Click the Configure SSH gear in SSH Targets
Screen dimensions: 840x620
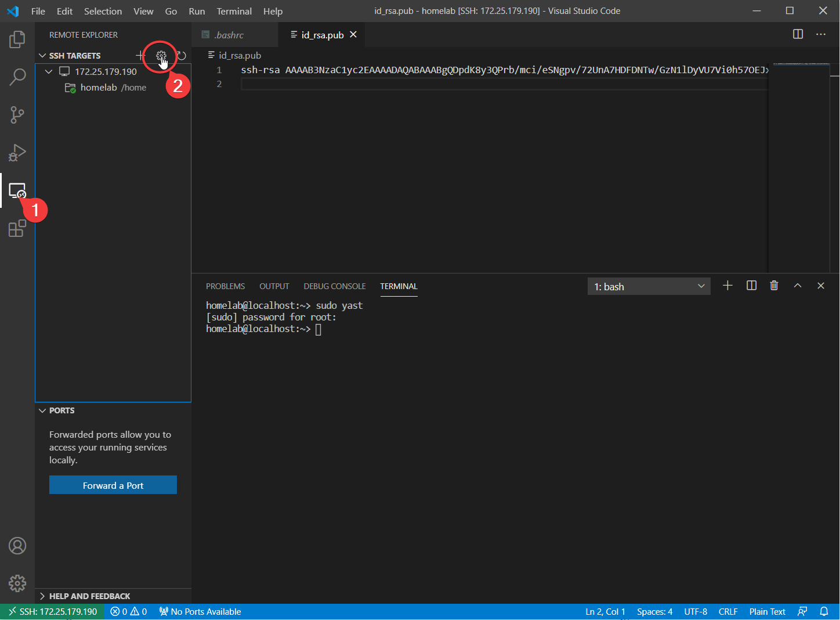point(161,56)
